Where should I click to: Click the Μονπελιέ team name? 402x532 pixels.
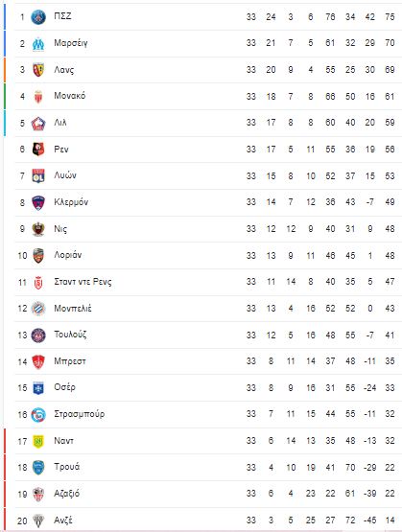(x=73, y=308)
